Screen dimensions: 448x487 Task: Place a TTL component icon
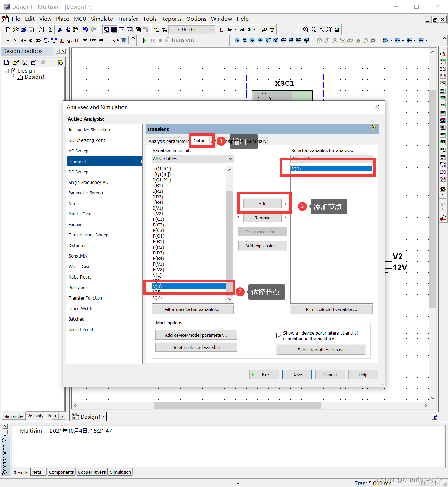[47, 40]
